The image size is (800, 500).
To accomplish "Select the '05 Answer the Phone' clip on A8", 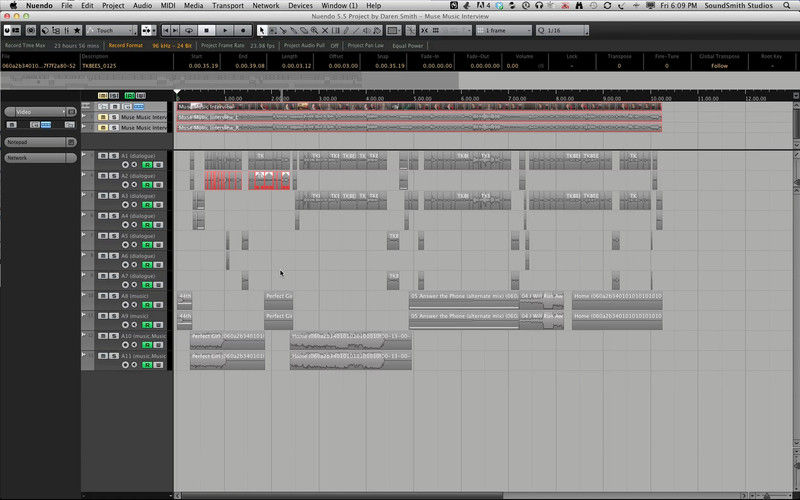I will pos(464,301).
